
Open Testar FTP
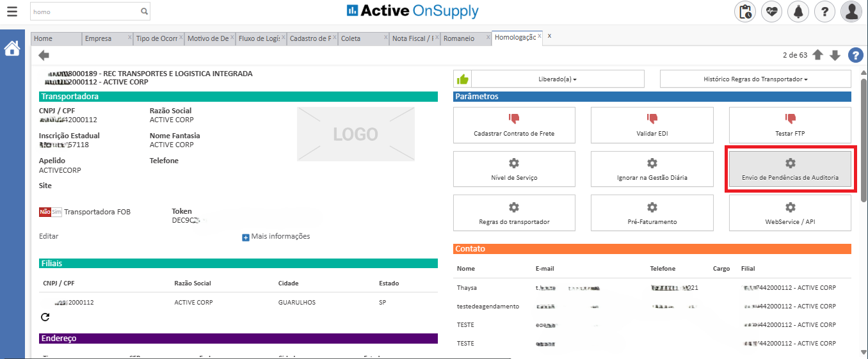coord(790,125)
